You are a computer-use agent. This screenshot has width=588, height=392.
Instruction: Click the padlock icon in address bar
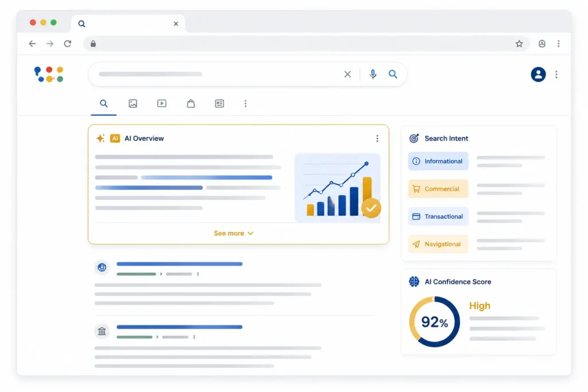[93, 44]
